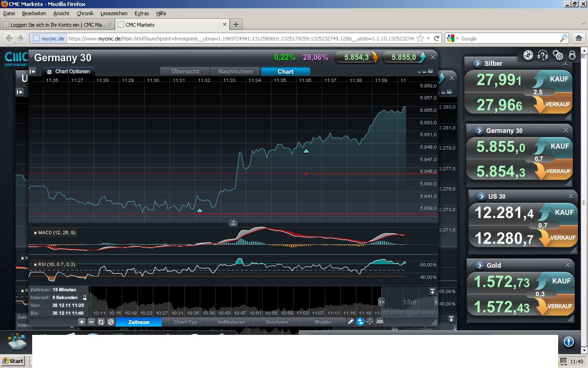Image resolution: width=588 pixels, height=368 pixels.
Task: Open the URL history dropdown arrow
Action: pos(428,38)
